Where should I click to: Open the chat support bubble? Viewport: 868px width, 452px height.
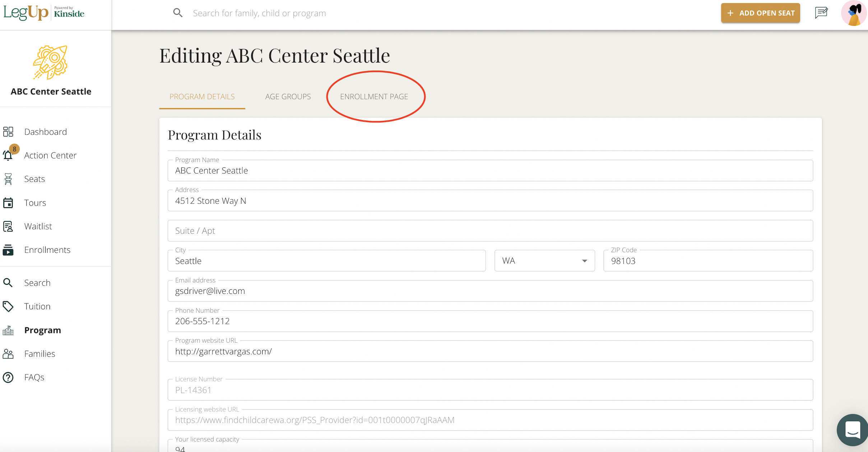click(853, 430)
